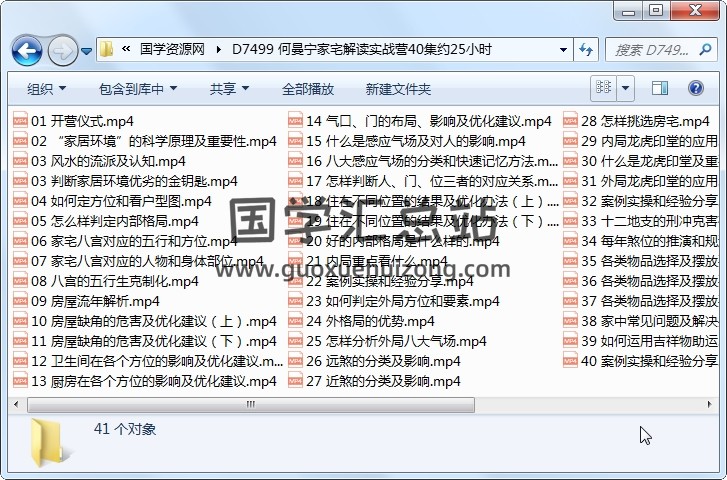Select 12 卫生间在各个方位的影响 file

(148, 361)
